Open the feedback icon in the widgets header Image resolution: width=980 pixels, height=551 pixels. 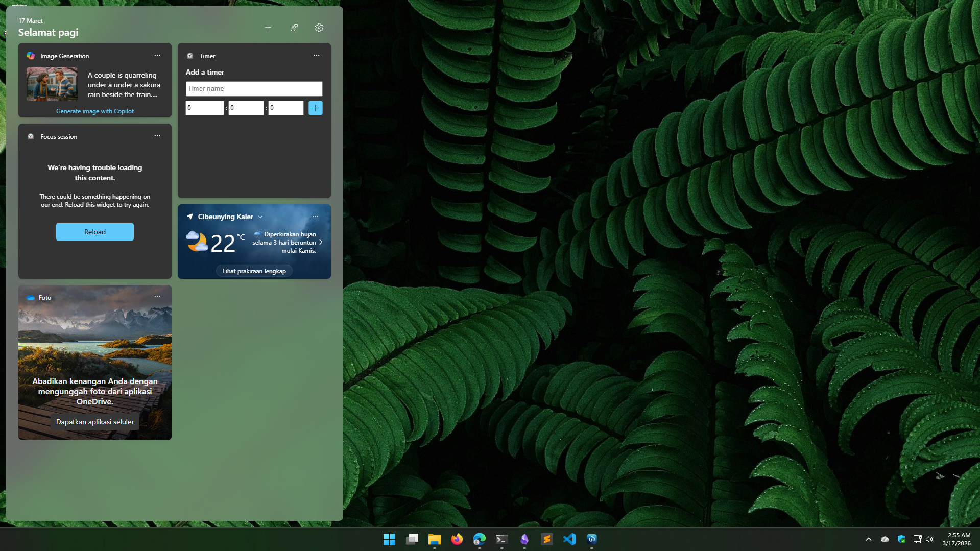(294, 28)
